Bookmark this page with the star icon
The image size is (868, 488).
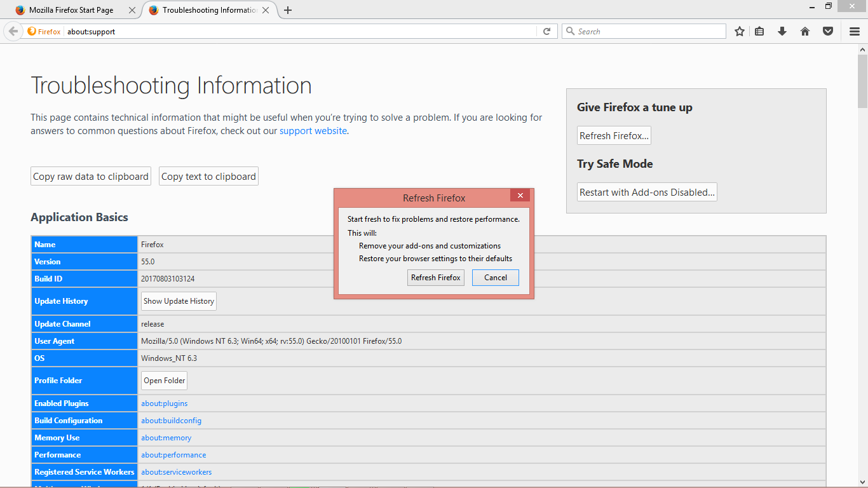click(x=740, y=31)
